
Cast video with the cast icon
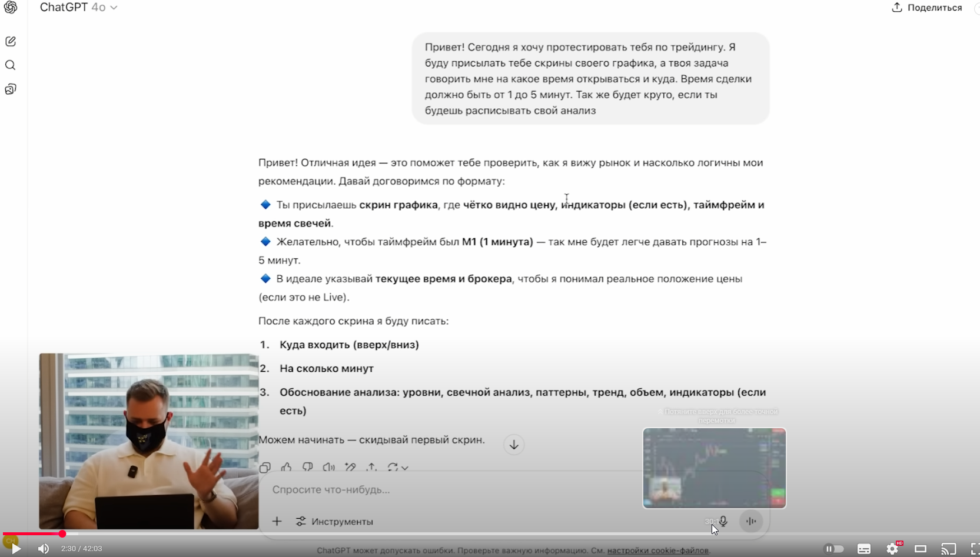[949, 549]
